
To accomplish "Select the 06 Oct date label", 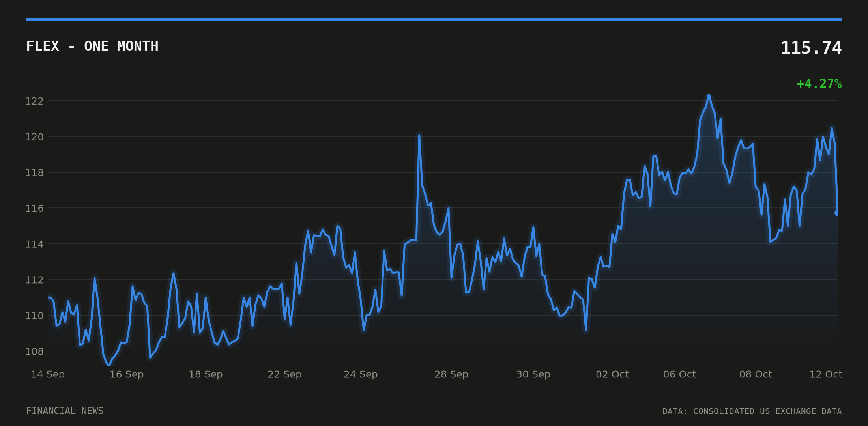I will pos(680,374).
